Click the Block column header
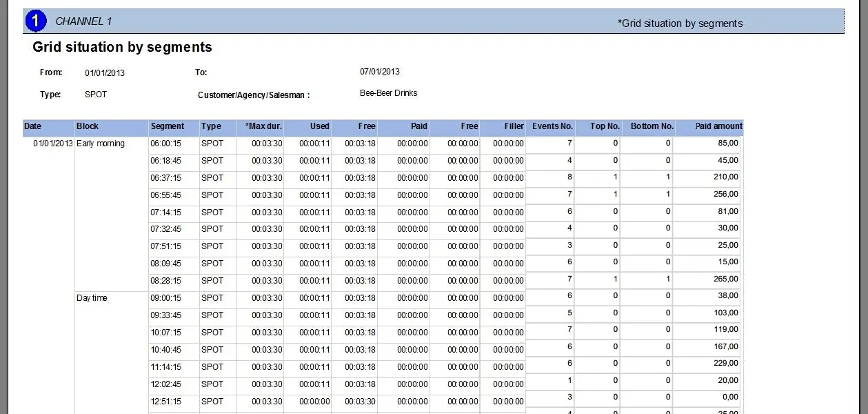 pyautogui.click(x=88, y=126)
